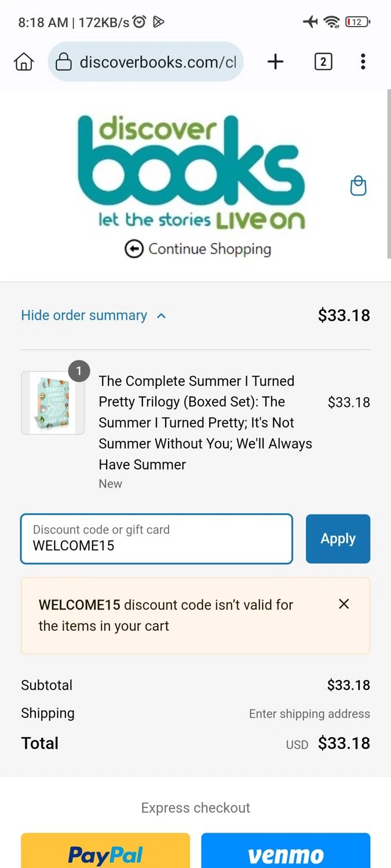Tap the Continue Shopping back arrow icon
The width and height of the screenshot is (391, 868).
click(134, 249)
